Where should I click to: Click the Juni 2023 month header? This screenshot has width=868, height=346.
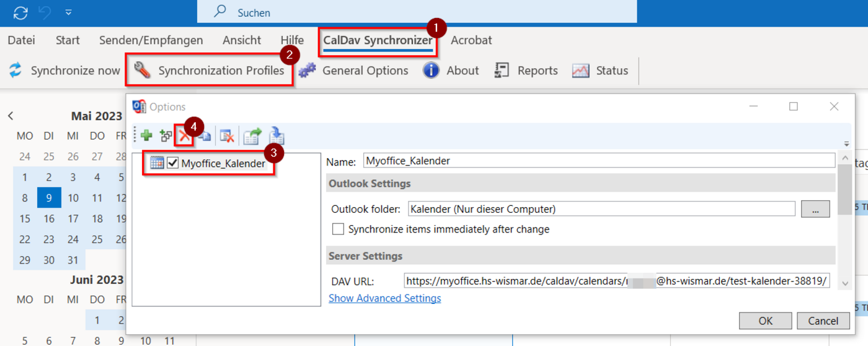click(x=97, y=280)
